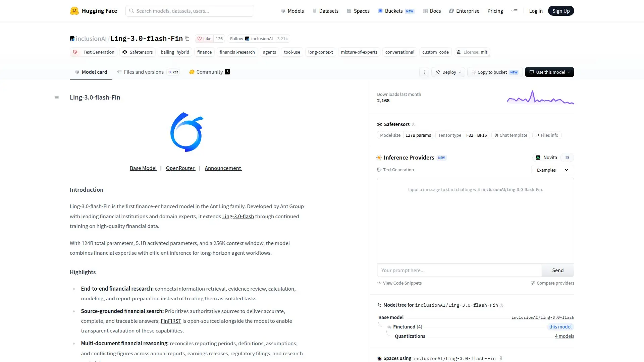The width and height of the screenshot is (644, 362).
Task: Open the table of contents hamburger icon
Action: coord(57,98)
